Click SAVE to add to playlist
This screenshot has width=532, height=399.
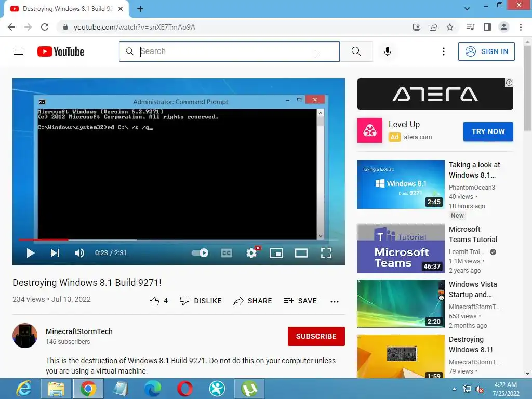click(x=300, y=301)
